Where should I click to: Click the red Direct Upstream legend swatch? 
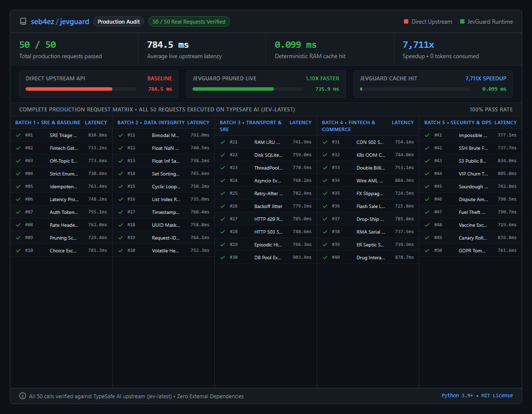coord(406,21)
